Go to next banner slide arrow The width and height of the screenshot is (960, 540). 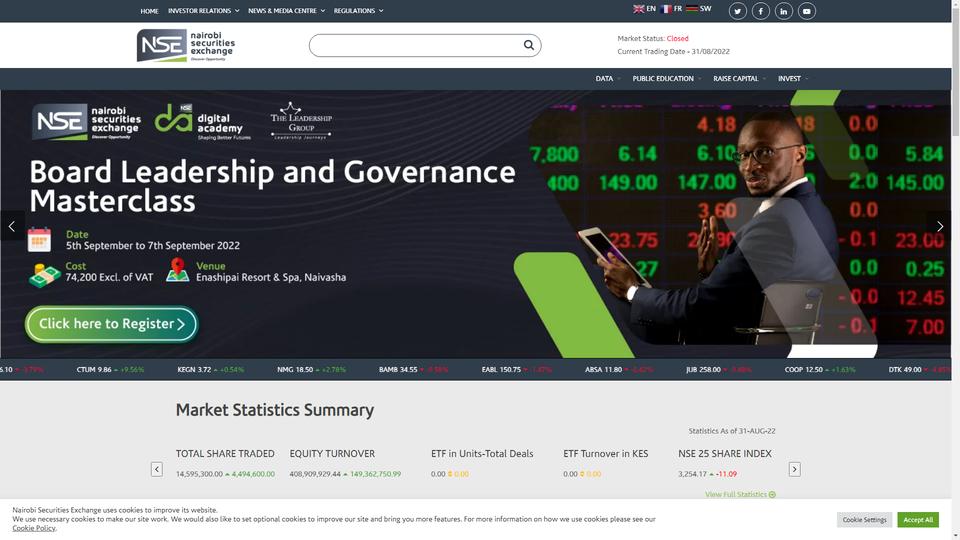(940, 226)
